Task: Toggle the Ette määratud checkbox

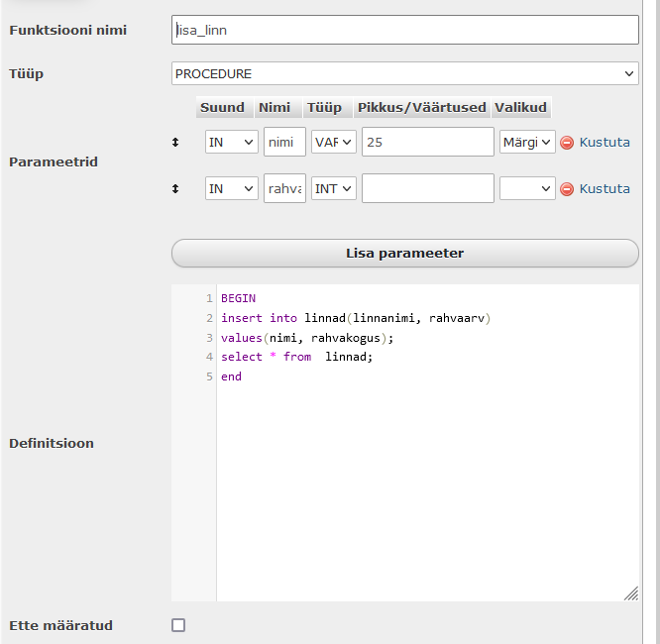Action: click(x=178, y=625)
